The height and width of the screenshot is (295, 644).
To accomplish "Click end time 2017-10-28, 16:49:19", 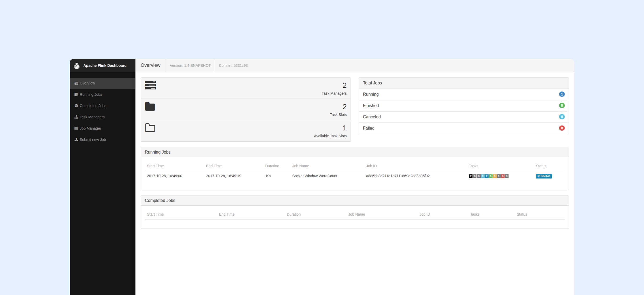I will pos(223,176).
